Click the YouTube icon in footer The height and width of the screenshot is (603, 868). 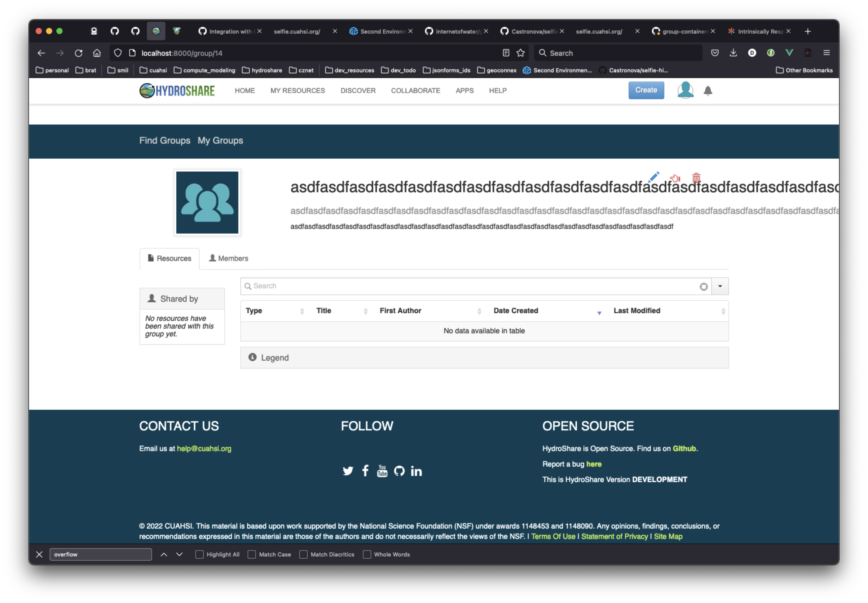[382, 471]
